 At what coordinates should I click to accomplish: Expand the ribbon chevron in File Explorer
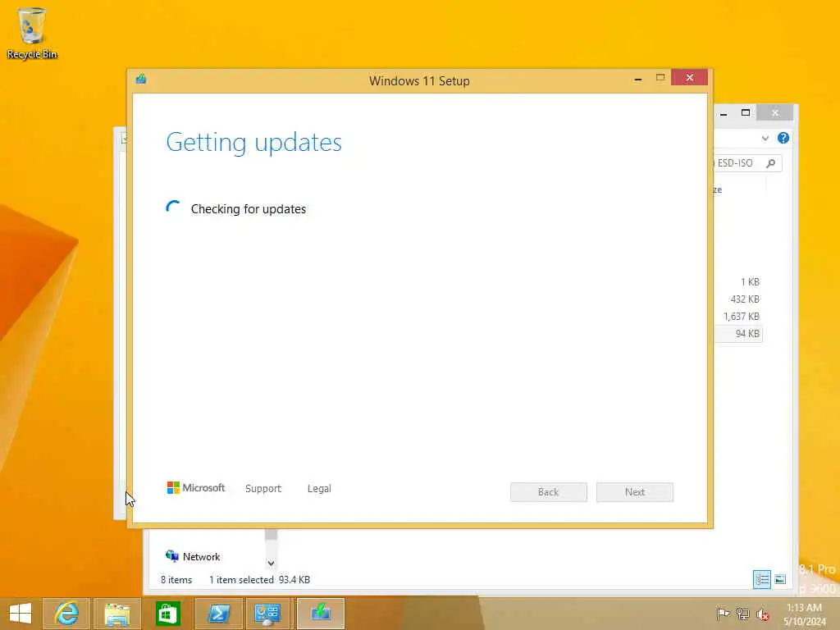(x=765, y=138)
